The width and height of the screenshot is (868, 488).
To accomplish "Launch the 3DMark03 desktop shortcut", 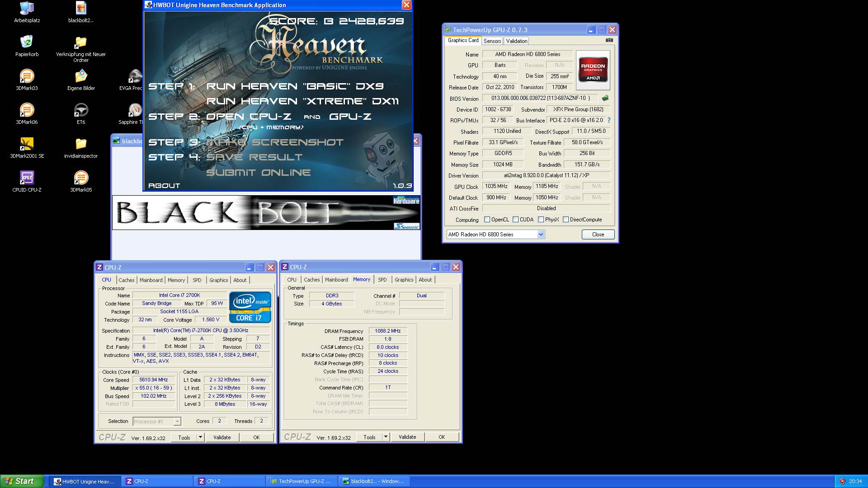I will pos(27,80).
